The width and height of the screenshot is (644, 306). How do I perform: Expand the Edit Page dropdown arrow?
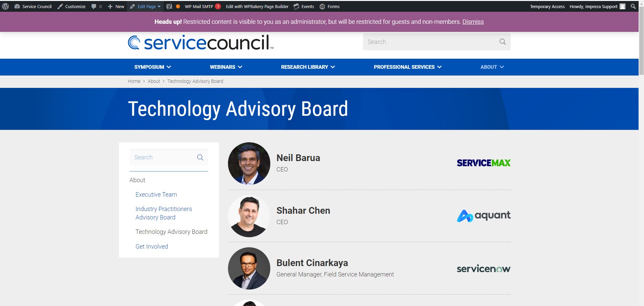coord(159,6)
